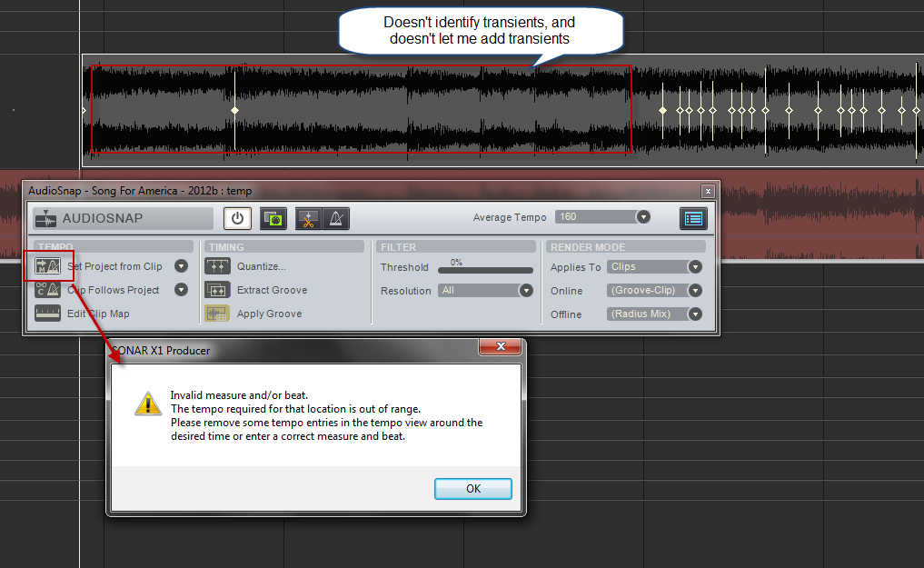Click the Edit Clip Map icon
Image resolution: width=924 pixels, height=568 pixels.
pyautogui.click(x=47, y=314)
